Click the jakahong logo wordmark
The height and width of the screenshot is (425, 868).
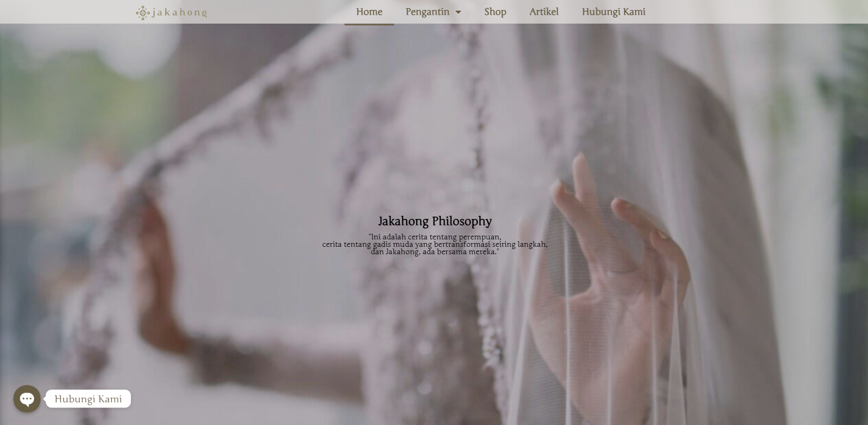[x=179, y=12]
